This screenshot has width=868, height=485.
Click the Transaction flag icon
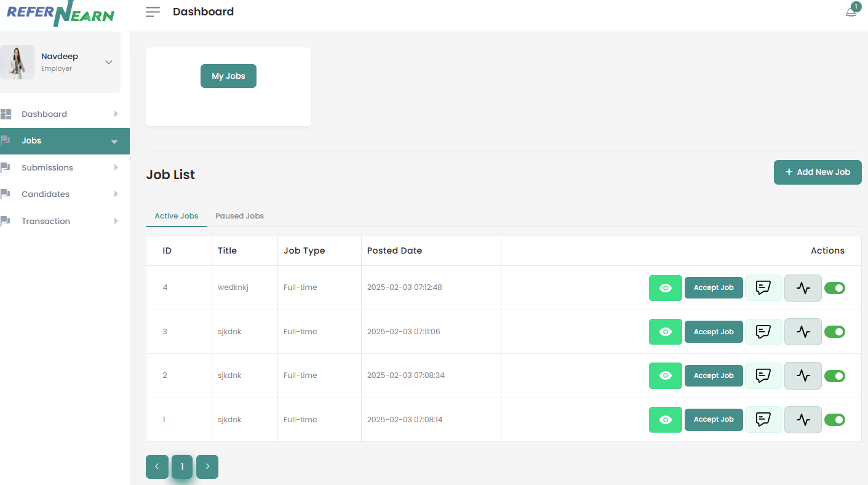tap(6, 221)
